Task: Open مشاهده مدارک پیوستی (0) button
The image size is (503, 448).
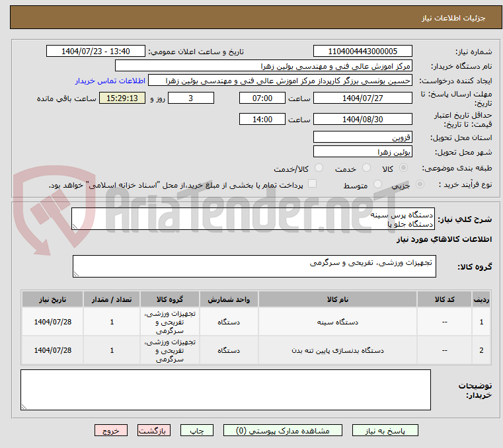Action: (x=283, y=430)
